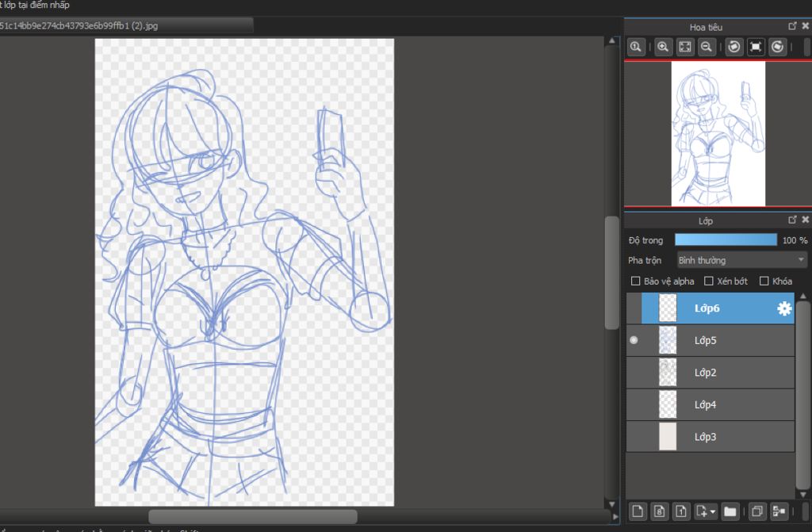Reset navigator zoom to 100%
812x532 pixels.
(x=636, y=48)
